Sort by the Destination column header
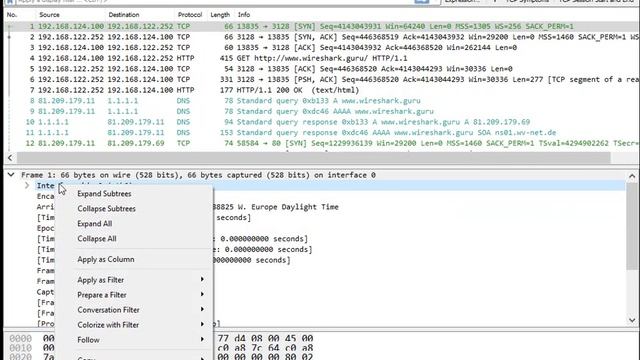Viewport: 640px width, 360px height. tap(124, 15)
